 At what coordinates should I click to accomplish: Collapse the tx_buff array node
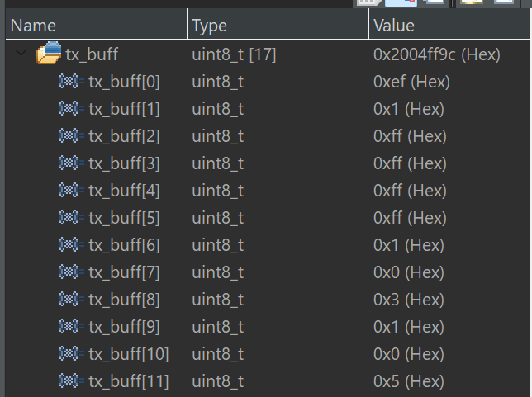(x=21, y=53)
